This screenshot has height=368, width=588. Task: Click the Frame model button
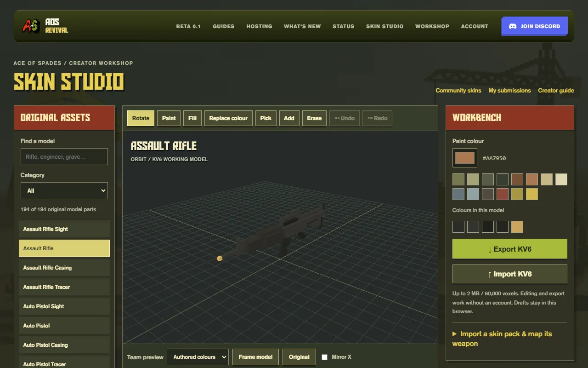[255, 357]
